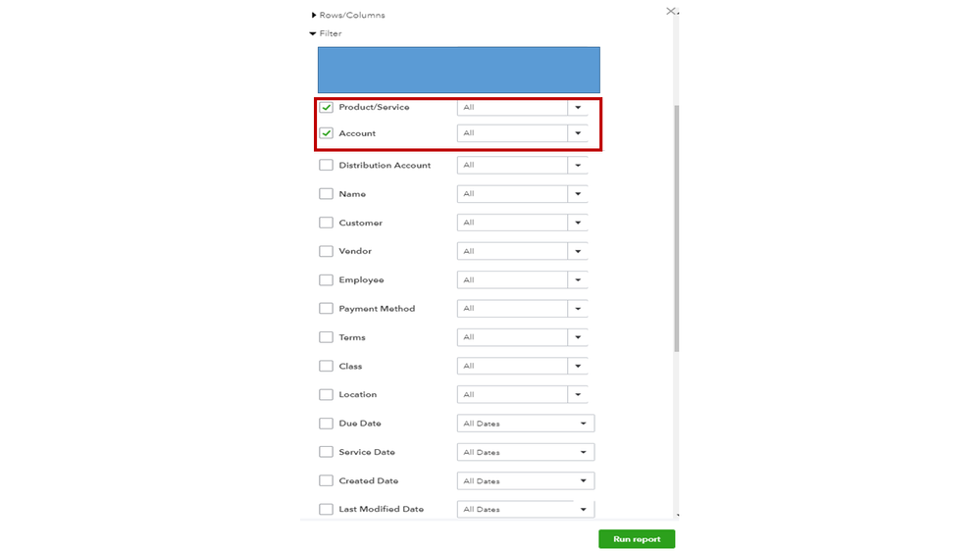This screenshot has width=980, height=551.
Task: Open the Account filter dropdown arrow
Action: click(578, 133)
